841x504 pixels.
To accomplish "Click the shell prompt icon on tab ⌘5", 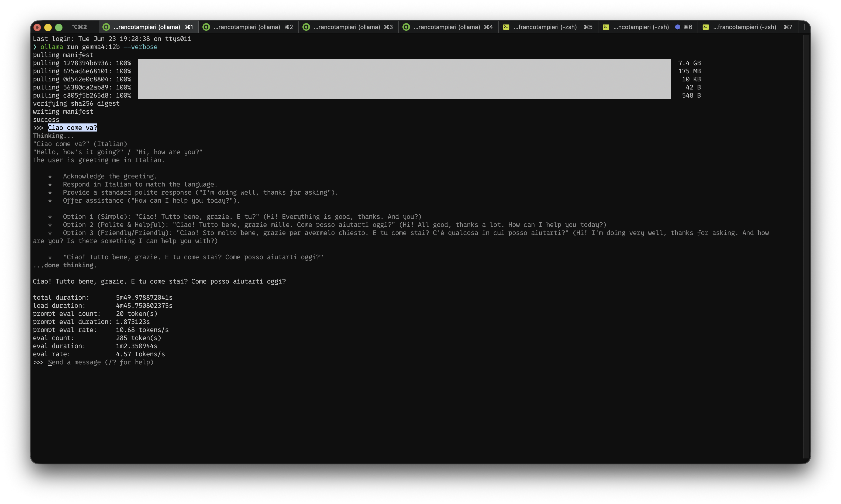I will [x=506, y=27].
